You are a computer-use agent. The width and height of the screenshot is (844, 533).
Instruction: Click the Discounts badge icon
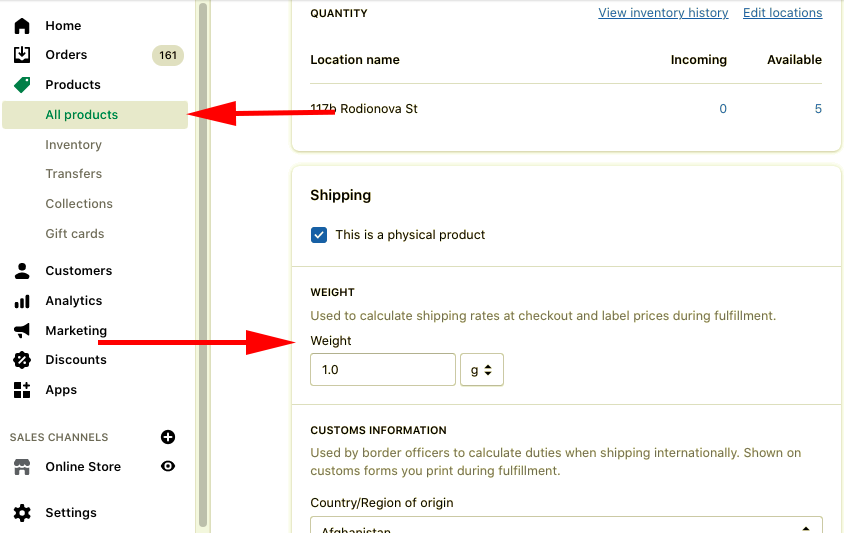[22, 360]
